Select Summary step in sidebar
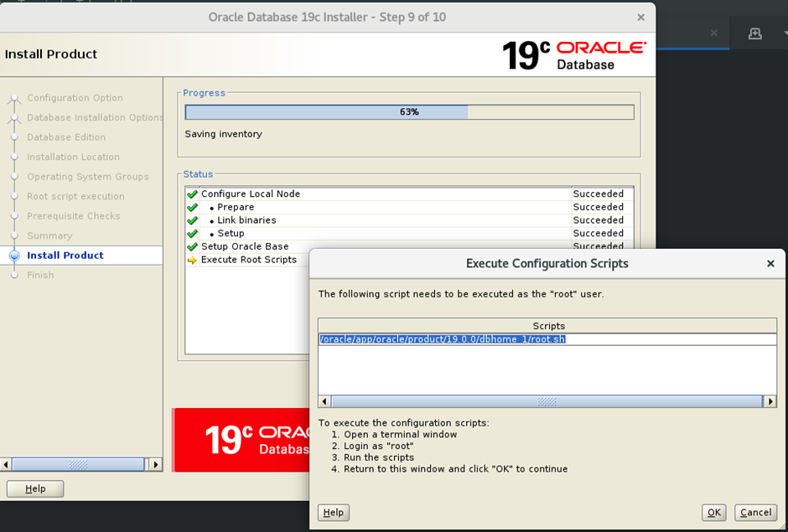This screenshot has height=532, width=788. click(x=49, y=235)
